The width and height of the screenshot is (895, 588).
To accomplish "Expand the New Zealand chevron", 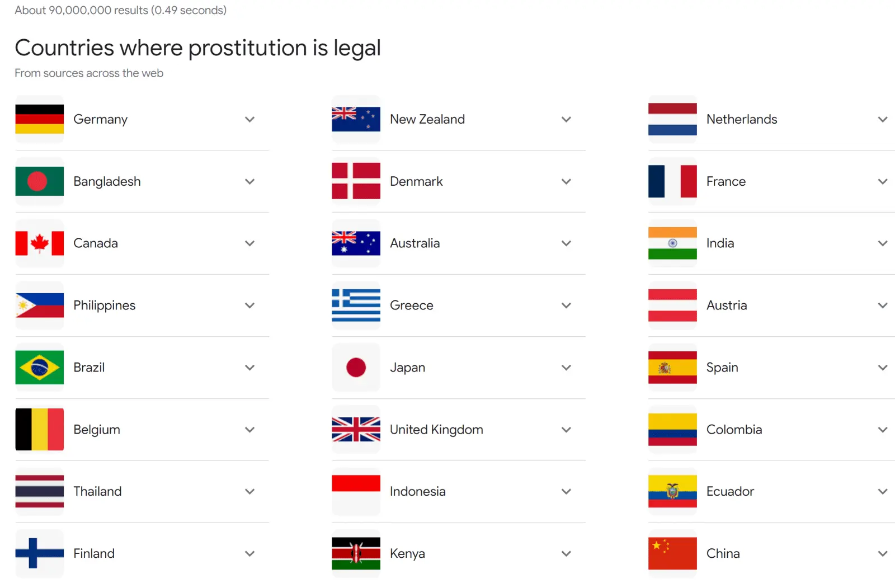I will [566, 119].
